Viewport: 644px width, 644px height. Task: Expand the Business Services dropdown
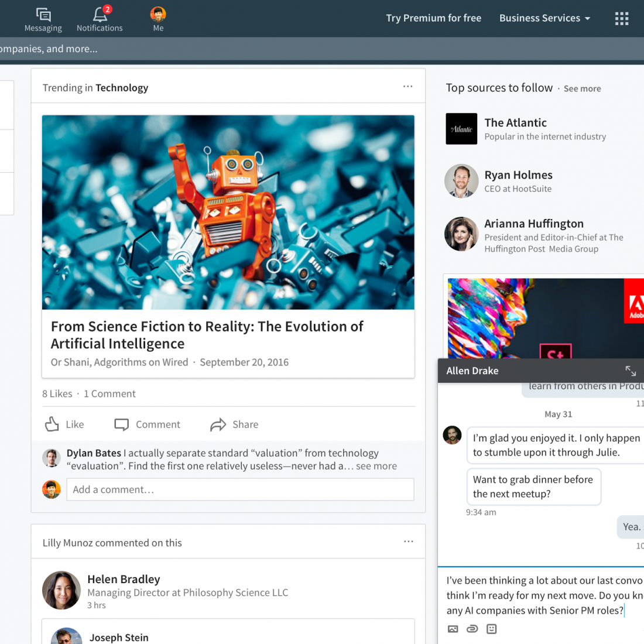pyautogui.click(x=544, y=18)
